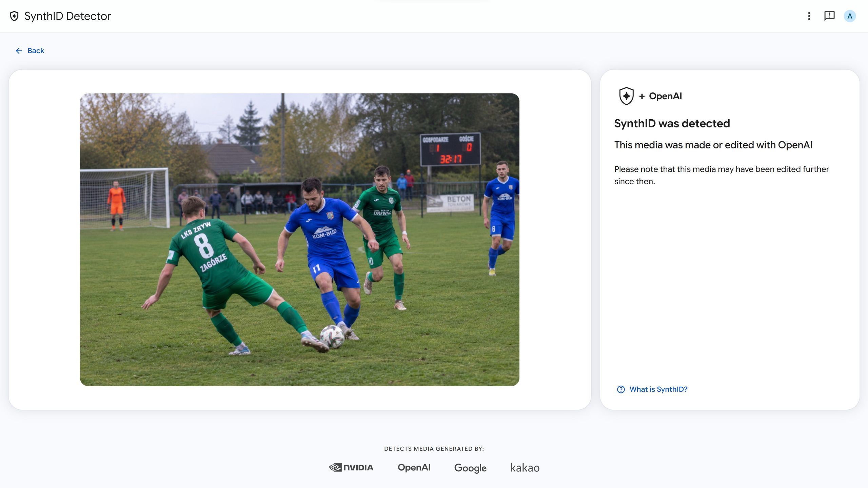Click the SynthID shield sparkle icon
The height and width of the screenshot is (488, 868).
tap(626, 96)
